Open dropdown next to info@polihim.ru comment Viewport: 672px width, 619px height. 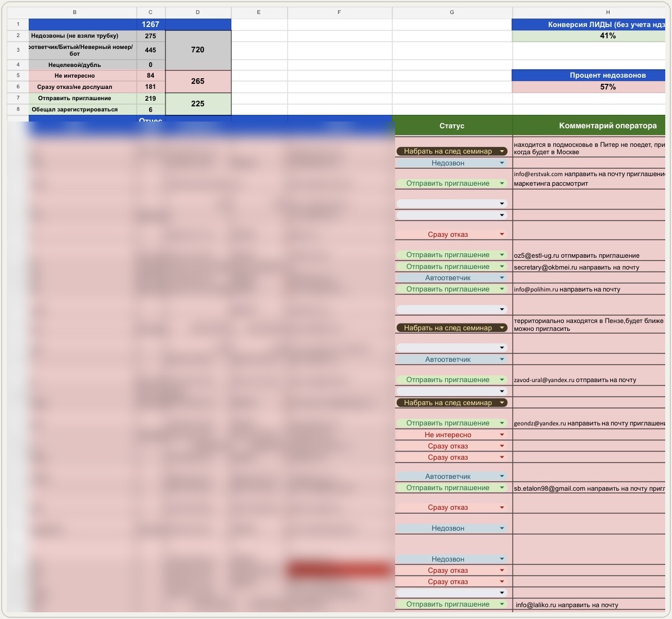click(x=452, y=289)
